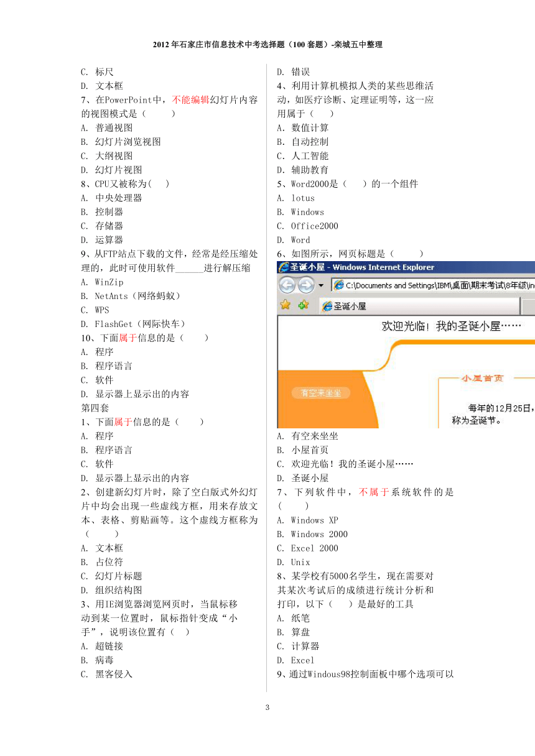The image size is (535, 756).
Task: Click the text 称为圣诞节。 in the web page
Action: pos(479,420)
